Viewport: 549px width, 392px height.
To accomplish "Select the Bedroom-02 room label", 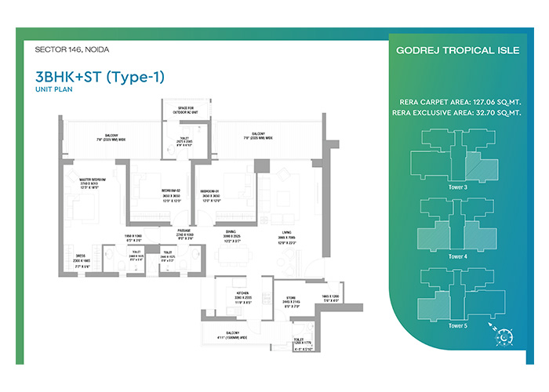I will pos(172,191).
